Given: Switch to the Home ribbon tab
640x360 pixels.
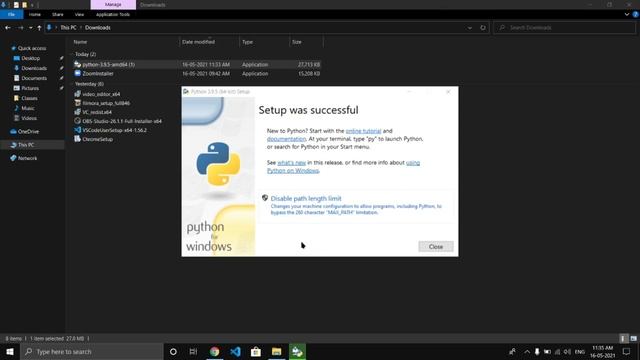Looking at the screenshot, I should point(35,14).
